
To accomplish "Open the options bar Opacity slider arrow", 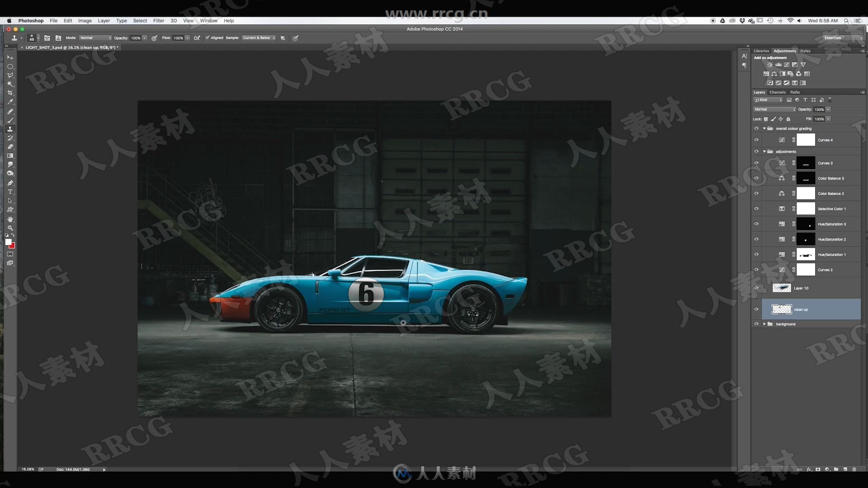I will click(x=145, y=38).
